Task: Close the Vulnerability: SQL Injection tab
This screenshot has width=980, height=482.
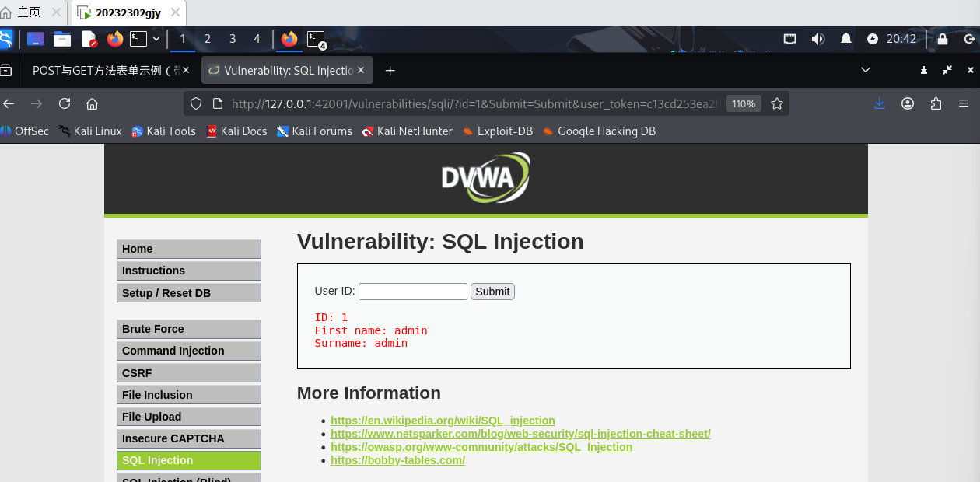Action: (361, 70)
